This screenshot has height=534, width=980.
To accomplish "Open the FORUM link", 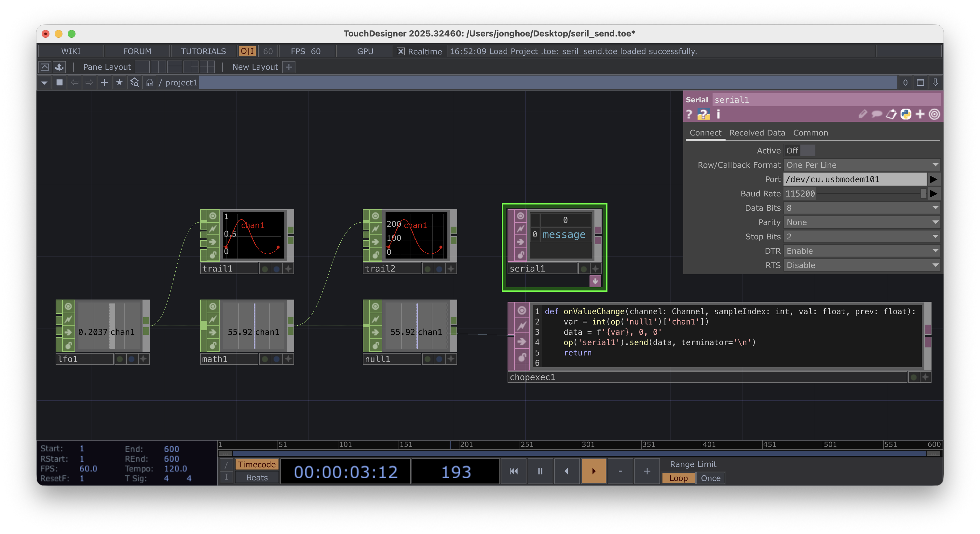I will point(137,51).
